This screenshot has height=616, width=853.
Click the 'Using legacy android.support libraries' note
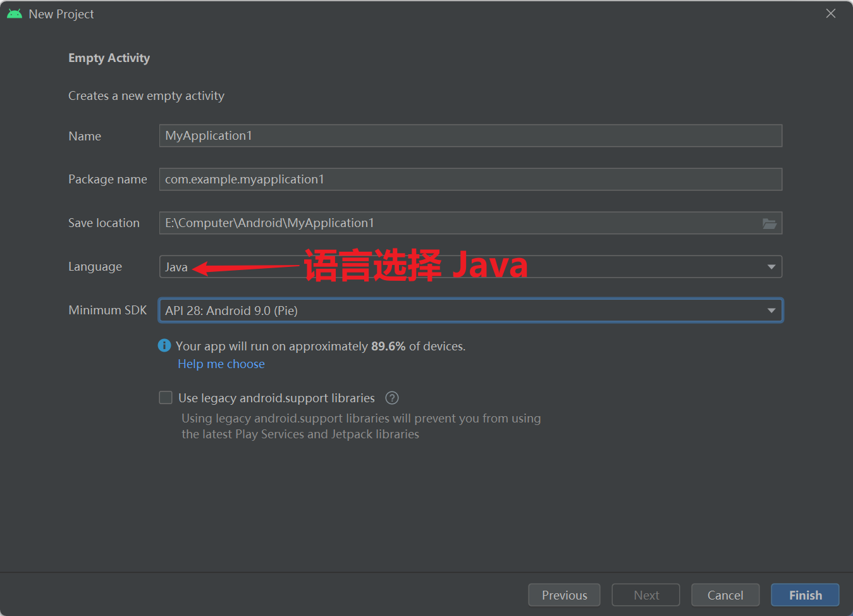(361, 426)
